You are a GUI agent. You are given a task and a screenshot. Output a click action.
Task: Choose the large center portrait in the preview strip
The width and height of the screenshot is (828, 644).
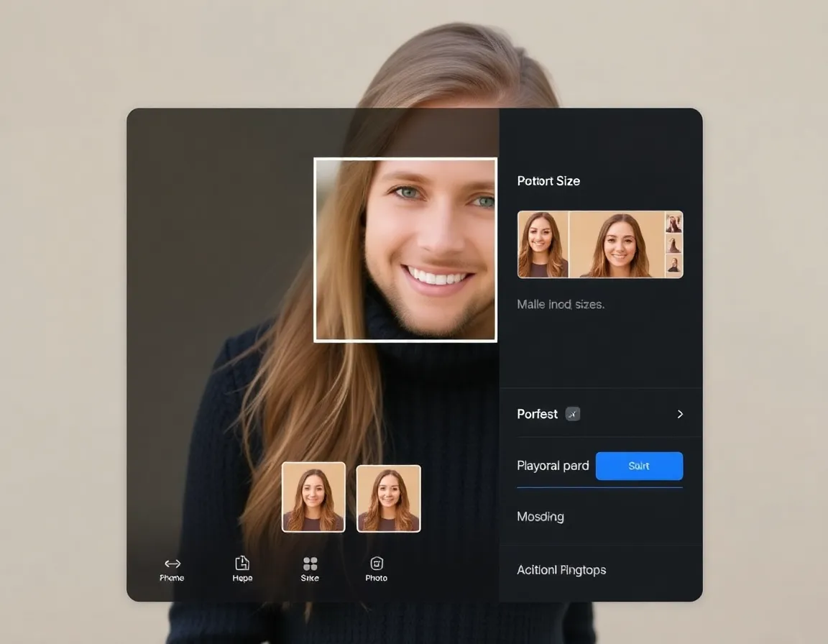(617, 244)
